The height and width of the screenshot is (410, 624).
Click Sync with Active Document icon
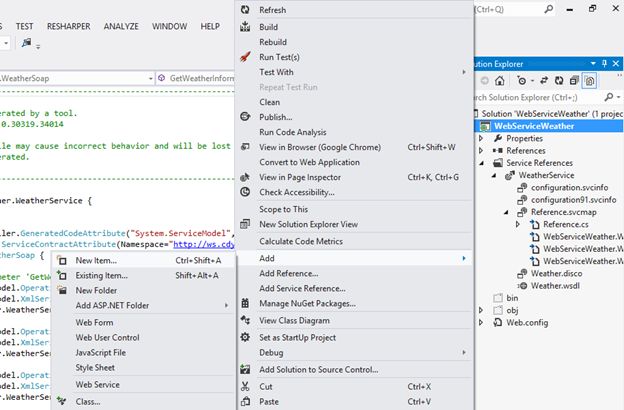[x=544, y=81]
